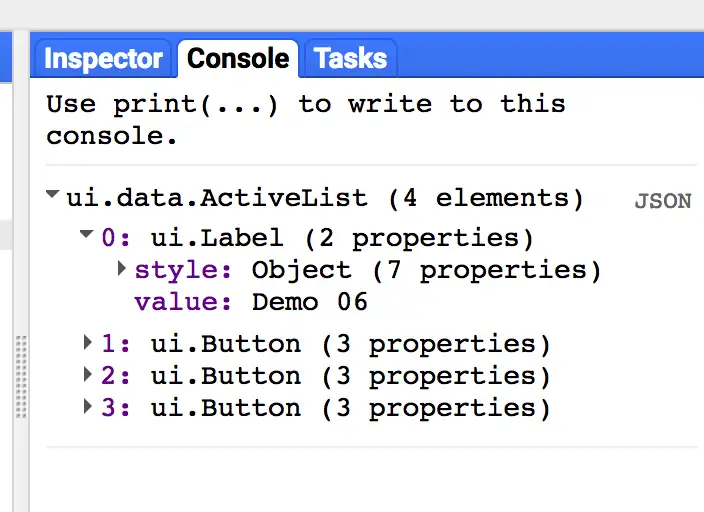Select the Console tab
The height and width of the screenshot is (512, 704).
238,59
